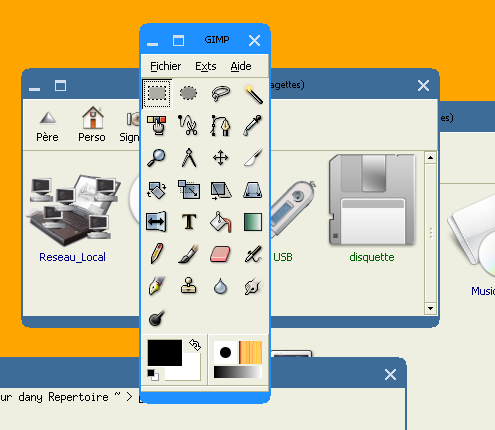Select the Scale tool
495x430 pixels.
click(189, 190)
